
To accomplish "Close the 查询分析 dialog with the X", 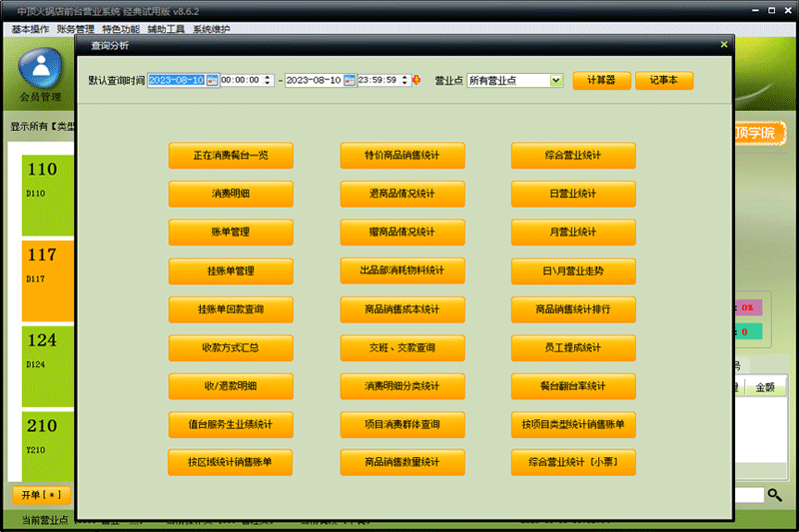I will coord(723,45).
